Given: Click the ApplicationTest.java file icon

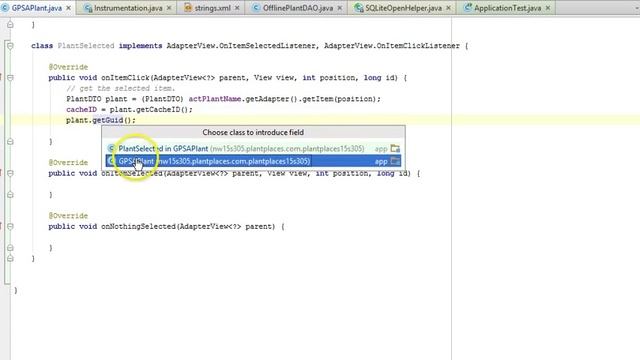Looking at the screenshot, I should click(468, 8).
